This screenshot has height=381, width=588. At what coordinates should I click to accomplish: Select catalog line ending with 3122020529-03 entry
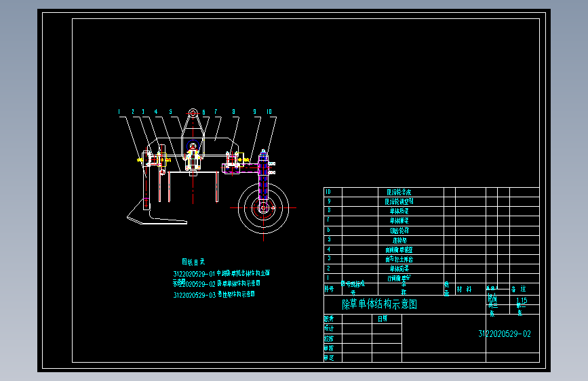coord(214,295)
